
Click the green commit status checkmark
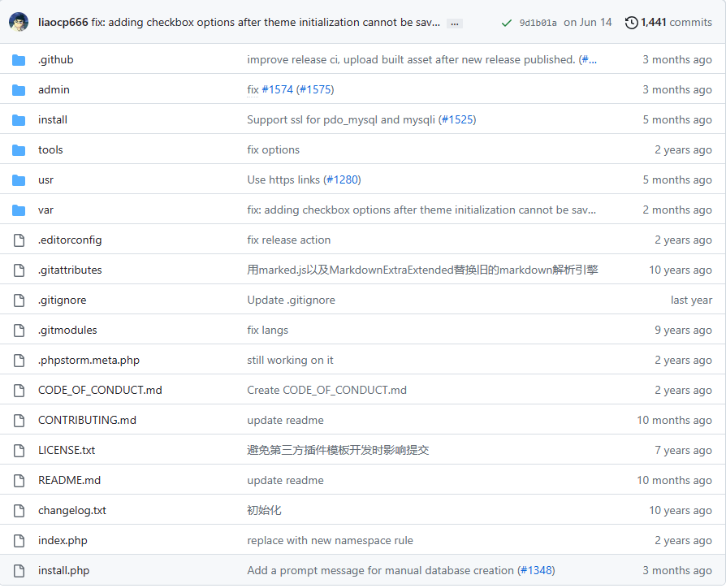coord(506,23)
